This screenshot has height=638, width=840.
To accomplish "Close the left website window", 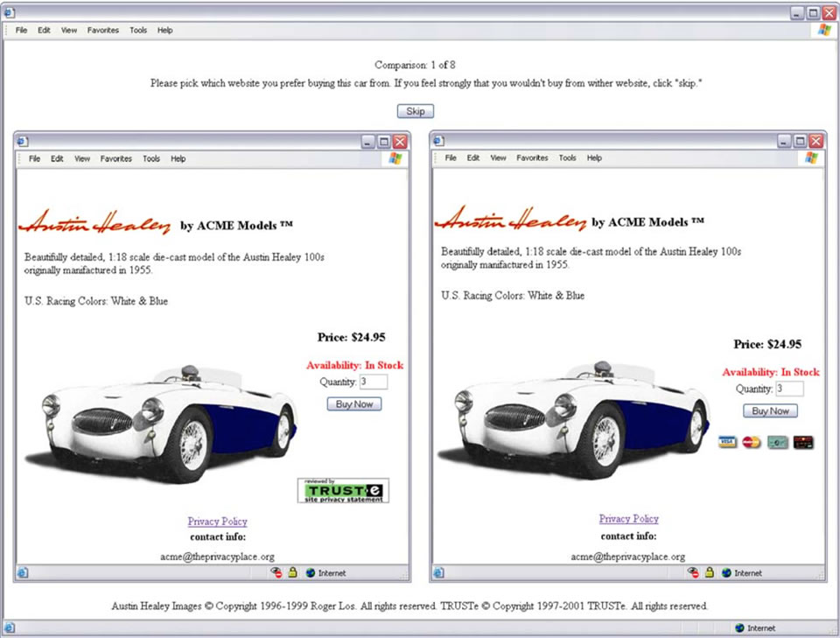I will pos(400,142).
